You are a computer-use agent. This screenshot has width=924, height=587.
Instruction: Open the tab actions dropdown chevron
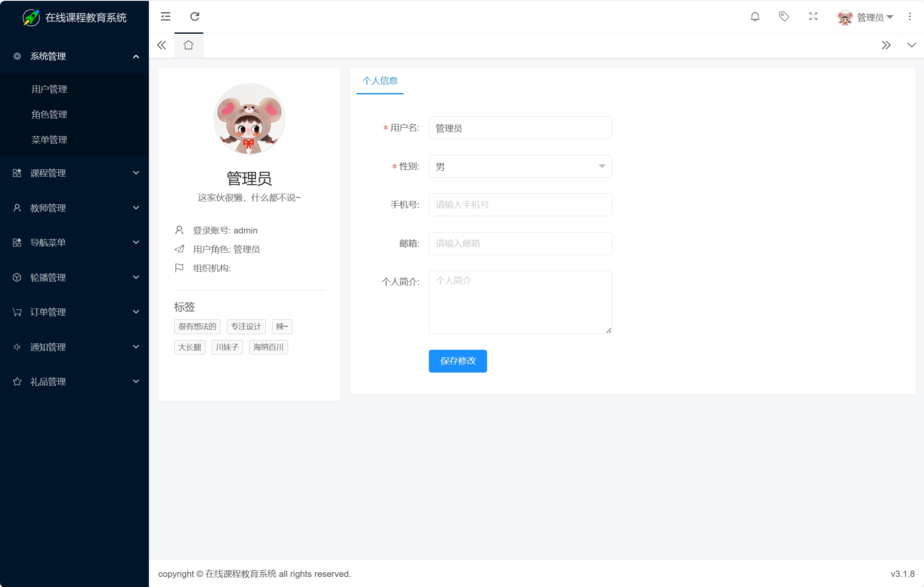click(x=911, y=45)
